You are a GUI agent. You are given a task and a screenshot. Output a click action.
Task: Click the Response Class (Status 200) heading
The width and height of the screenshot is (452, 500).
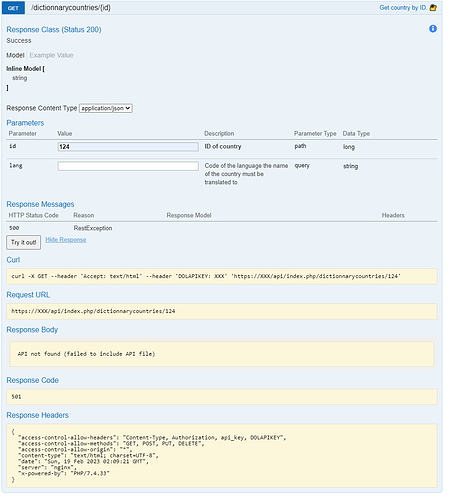pos(54,30)
